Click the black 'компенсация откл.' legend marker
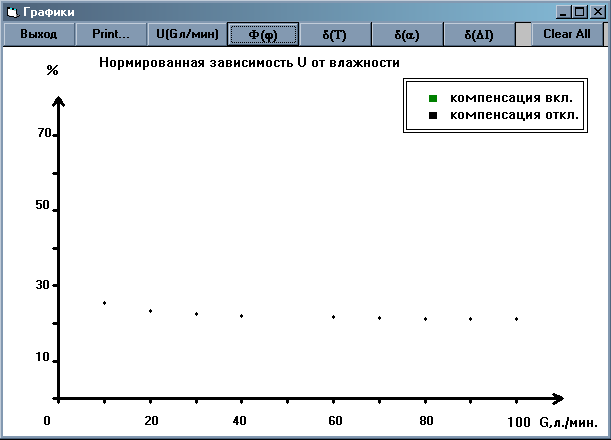 (433, 115)
